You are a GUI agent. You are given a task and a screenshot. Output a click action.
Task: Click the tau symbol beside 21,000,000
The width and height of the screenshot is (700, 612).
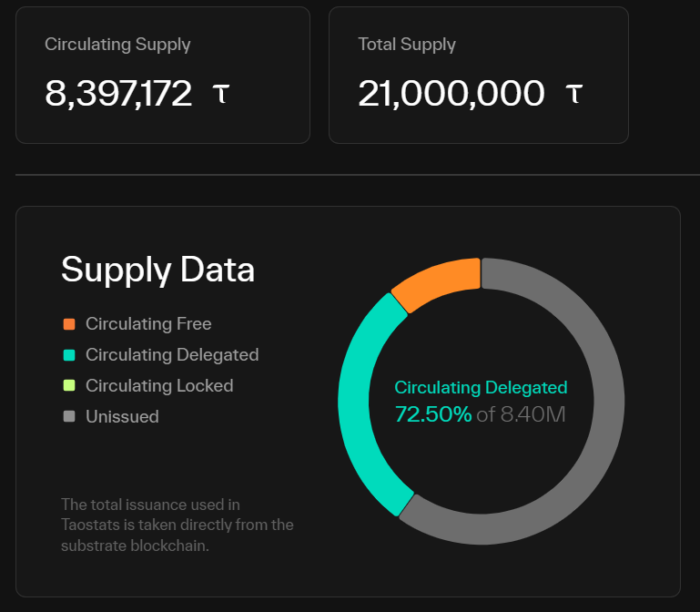point(573,93)
